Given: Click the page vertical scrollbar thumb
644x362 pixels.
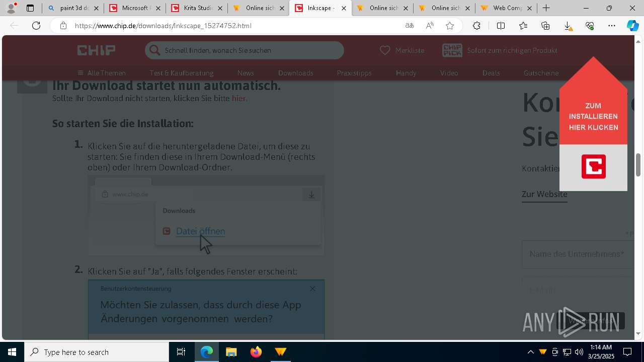Looking at the screenshot, I should click(x=638, y=165).
